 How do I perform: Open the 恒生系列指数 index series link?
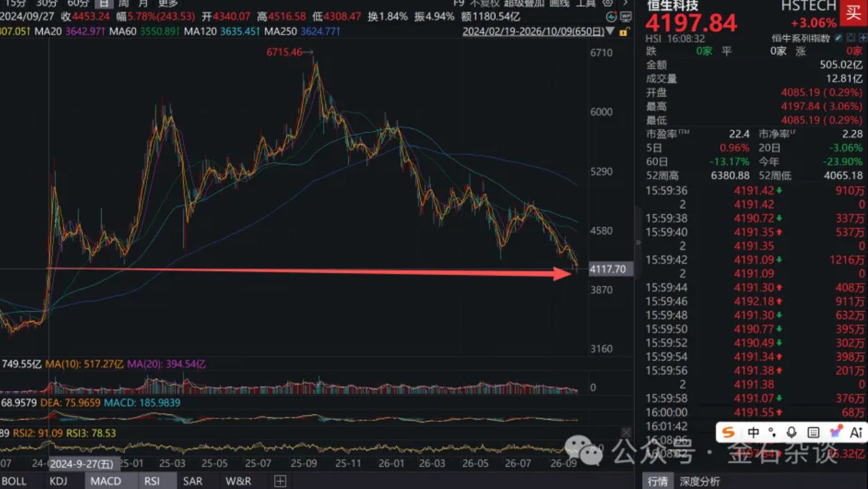tap(801, 39)
